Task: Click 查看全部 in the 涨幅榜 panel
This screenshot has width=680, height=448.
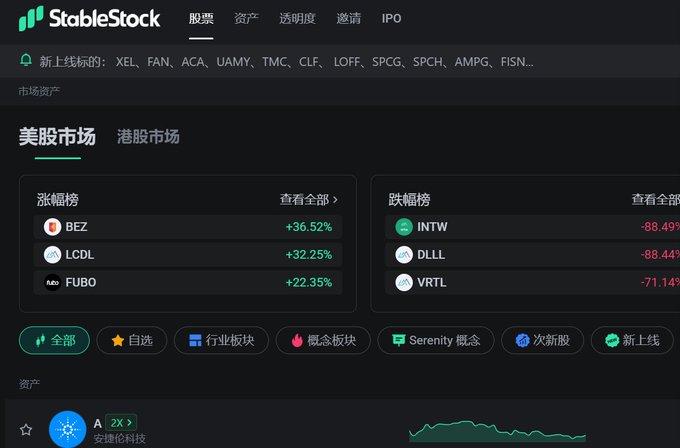Action: coord(309,199)
